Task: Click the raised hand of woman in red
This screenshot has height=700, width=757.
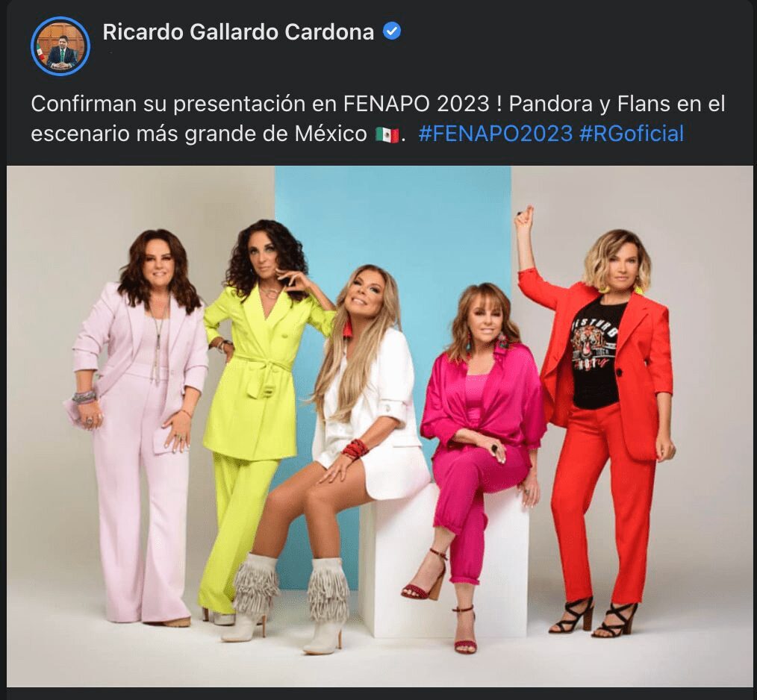Action: tap(524, 216)
